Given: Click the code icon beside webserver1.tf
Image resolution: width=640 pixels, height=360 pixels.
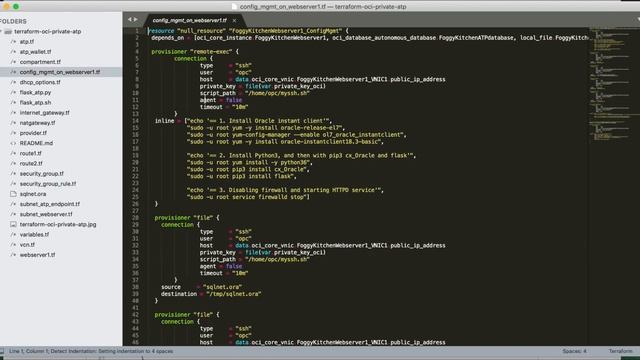Looking at the screenshot, I should [13, 255].
